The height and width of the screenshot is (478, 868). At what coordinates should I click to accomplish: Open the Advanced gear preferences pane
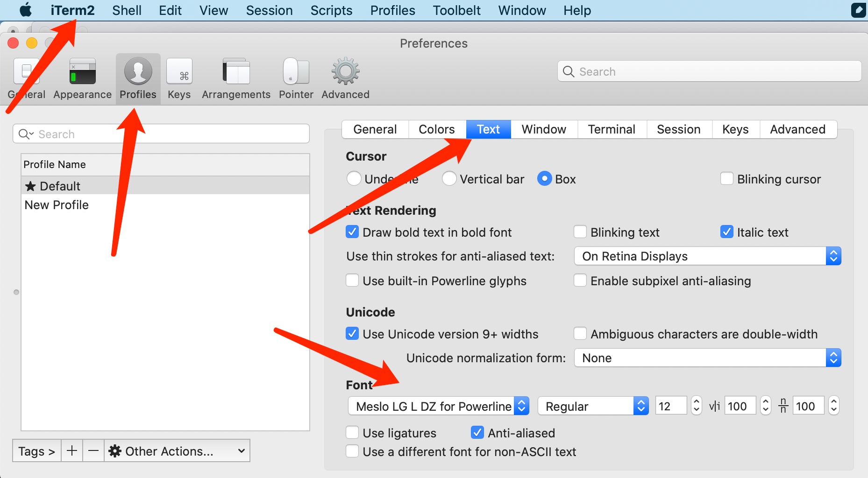[x=345, y=78]
